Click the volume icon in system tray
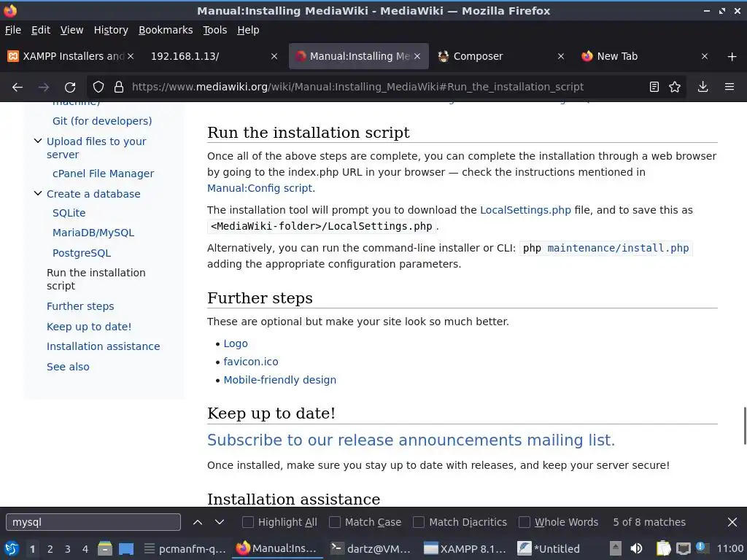The image size is (747, 560). pyautogui.click(x=636, y=548)
